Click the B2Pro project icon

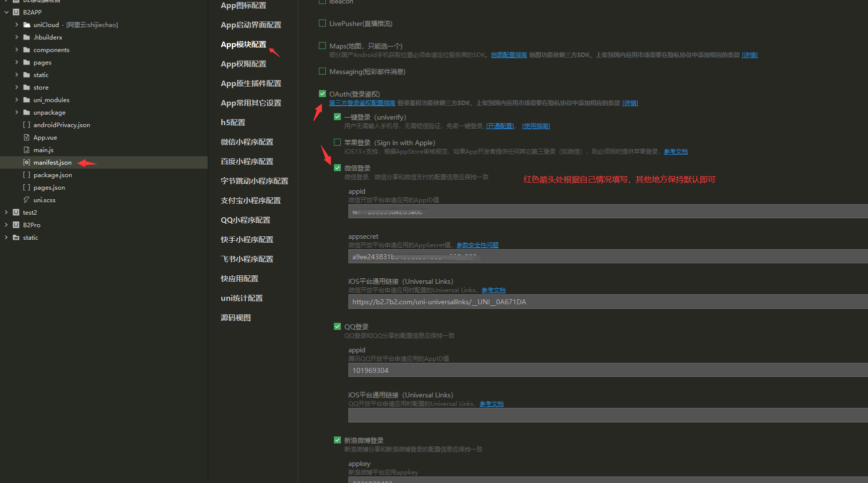pos(16,225)
